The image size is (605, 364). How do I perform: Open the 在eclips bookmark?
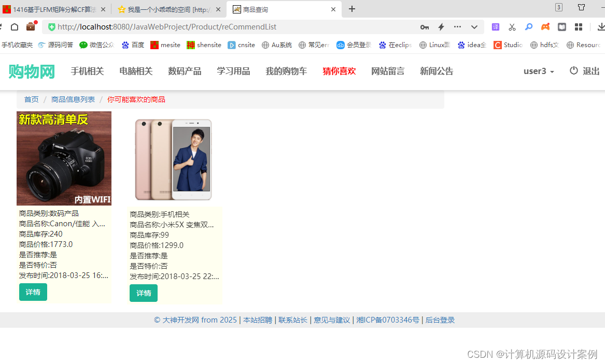coord(396,45)
